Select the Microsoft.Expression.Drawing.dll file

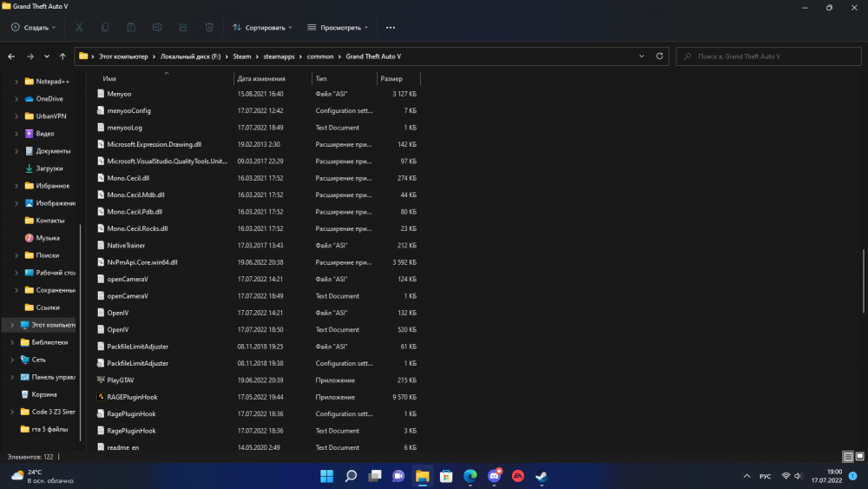pyautogui.click(x=154, y=144)
